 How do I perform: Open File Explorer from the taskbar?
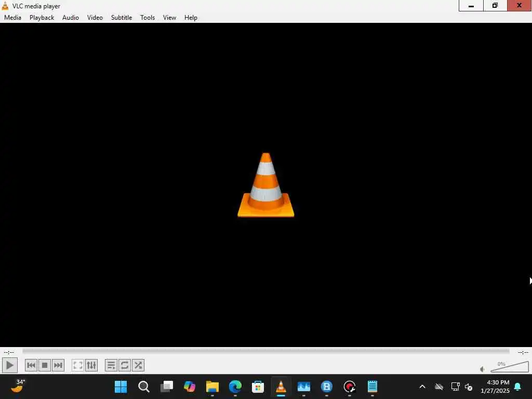tap(212, 387)
